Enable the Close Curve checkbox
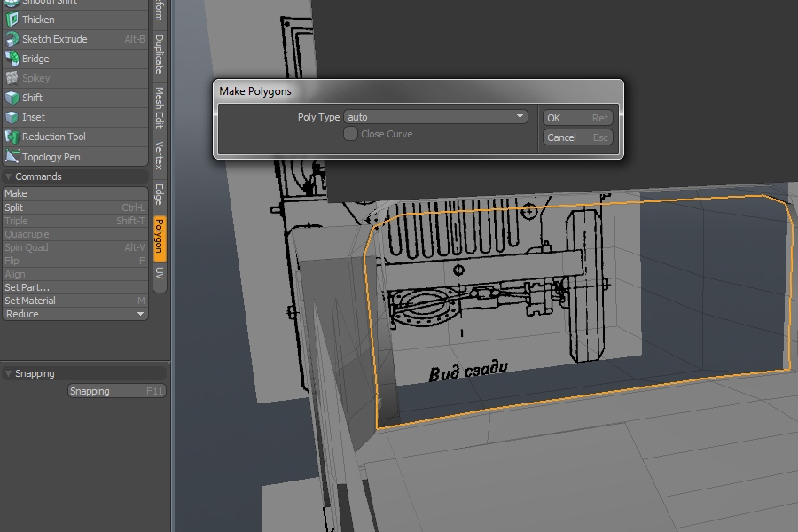This screenshot has width=798, height=532. tap(350, 134)
